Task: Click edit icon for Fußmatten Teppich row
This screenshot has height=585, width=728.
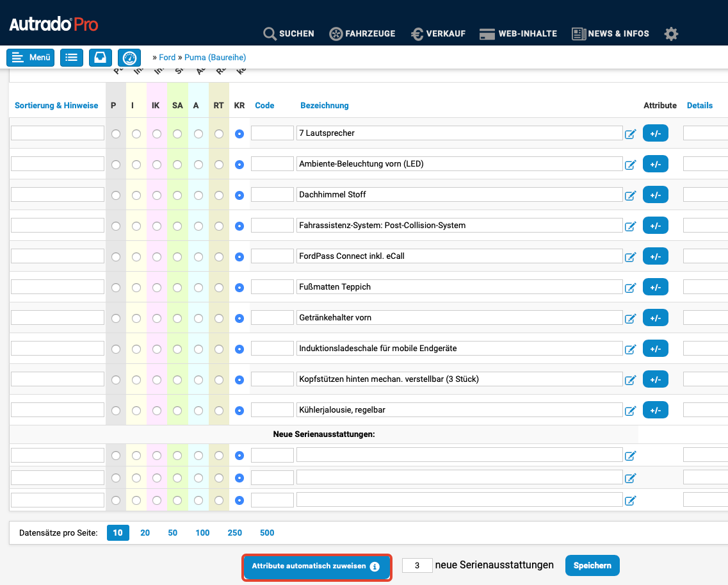Action: tap(630, 288)
